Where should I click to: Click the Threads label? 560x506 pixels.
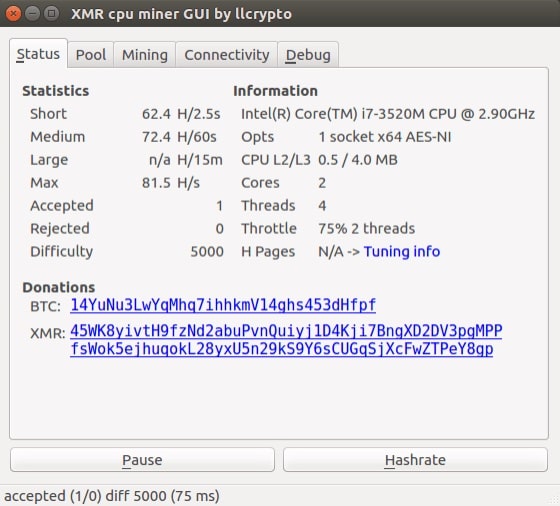(268, 206)
